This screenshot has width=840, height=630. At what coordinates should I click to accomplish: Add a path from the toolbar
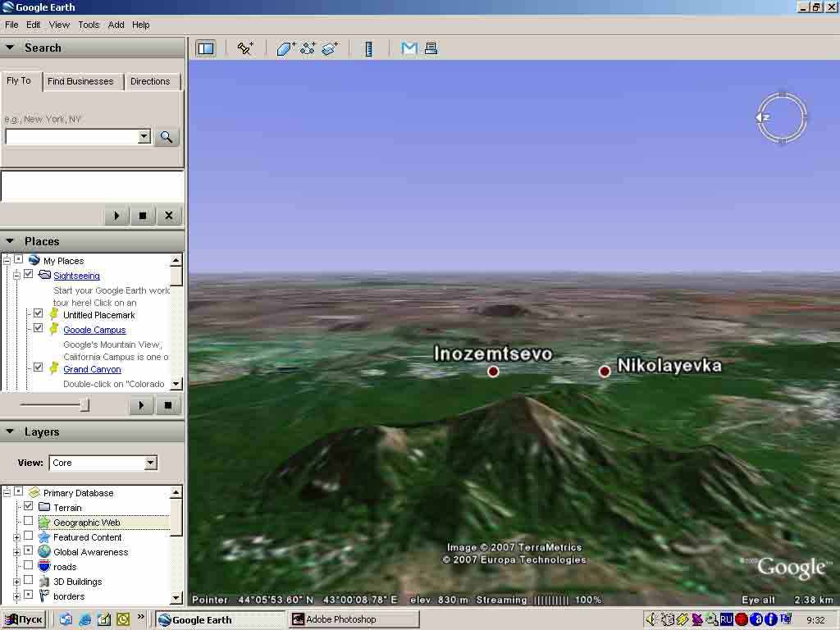[x=308, y=48]
